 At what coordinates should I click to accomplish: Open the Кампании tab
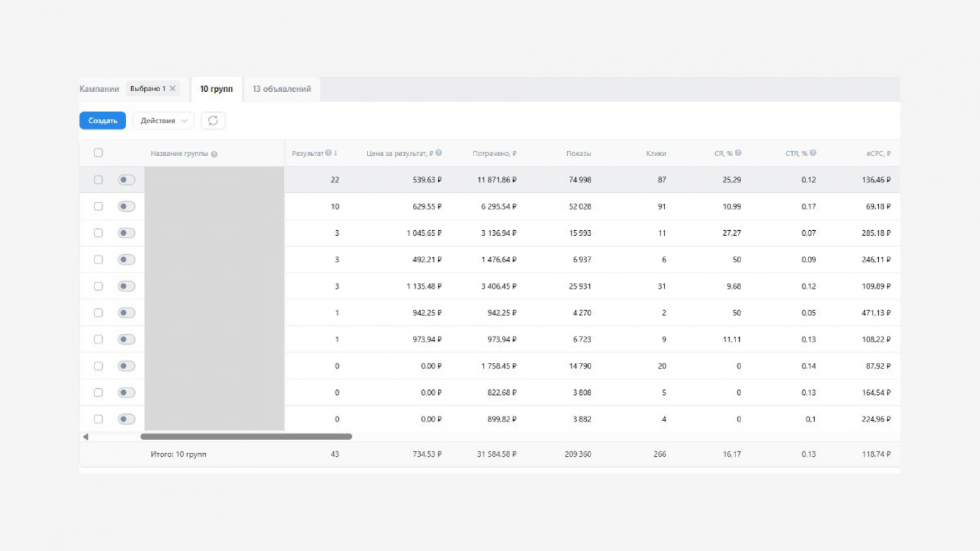pos(99,89)
